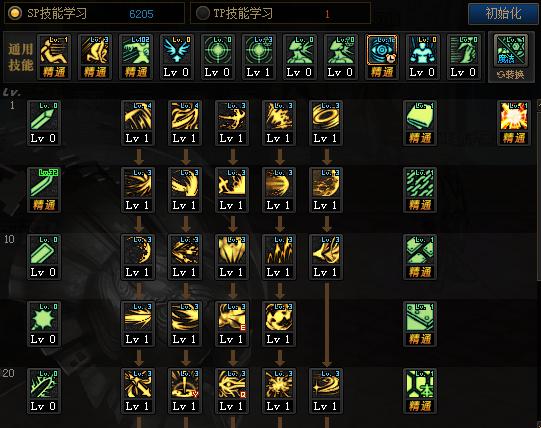Click the 初始化 reset button
Image resolution: width=541 pixels, height=428 pixels.
503,13
